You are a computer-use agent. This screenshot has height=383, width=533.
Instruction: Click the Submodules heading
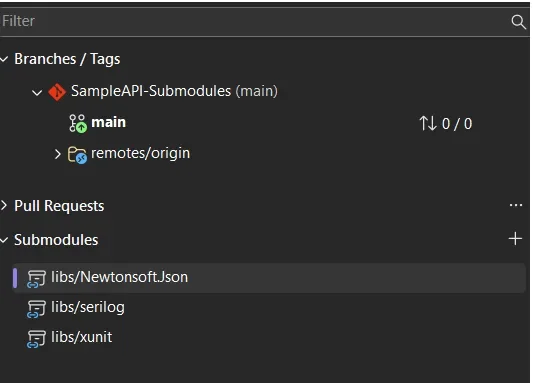[56, 240]
